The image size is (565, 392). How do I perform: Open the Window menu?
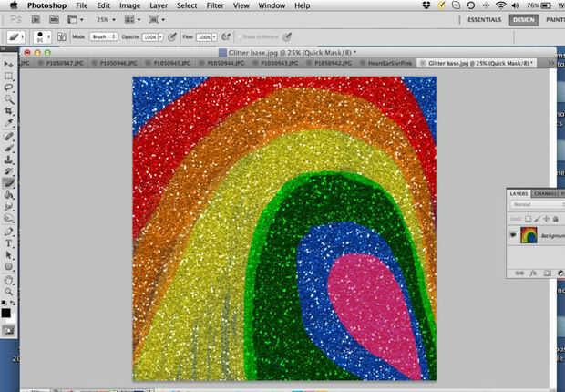(272, 5)
